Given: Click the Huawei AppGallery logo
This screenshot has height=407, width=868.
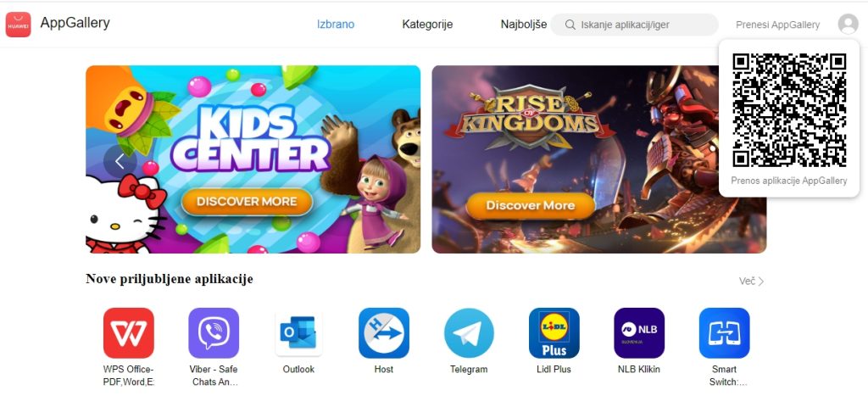Looking at the screenshot, I should (19, 25).
